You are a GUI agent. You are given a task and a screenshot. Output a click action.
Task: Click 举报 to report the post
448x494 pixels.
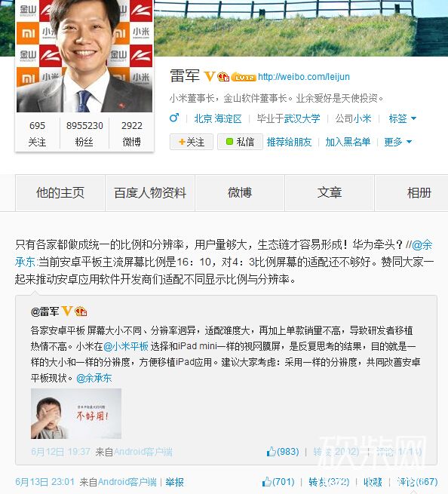point(174,482)
